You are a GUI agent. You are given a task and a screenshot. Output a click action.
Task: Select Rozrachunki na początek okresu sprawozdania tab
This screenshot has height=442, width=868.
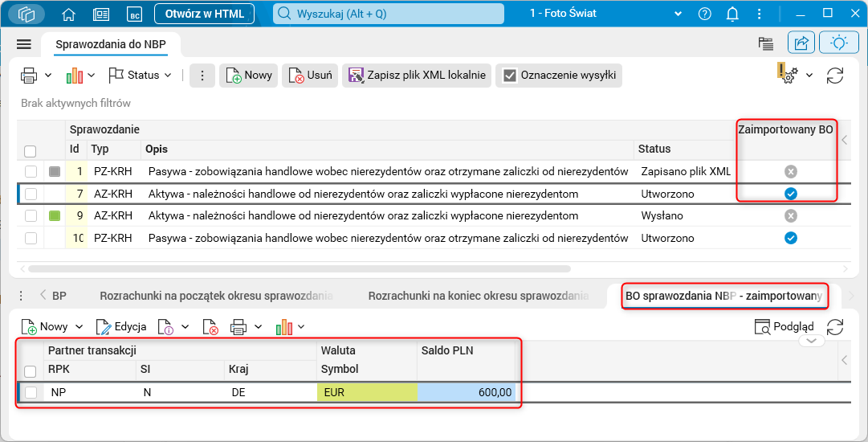click(217, 296)
